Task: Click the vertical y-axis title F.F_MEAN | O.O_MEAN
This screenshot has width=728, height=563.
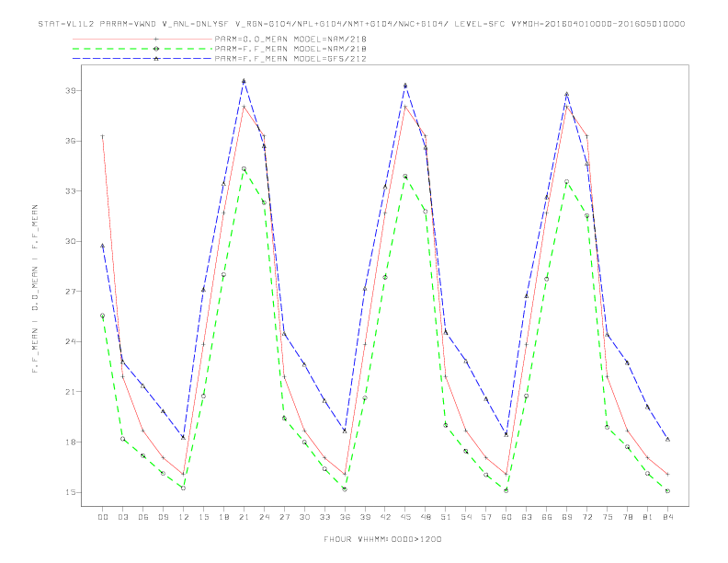Action: [x=35, y=289]
